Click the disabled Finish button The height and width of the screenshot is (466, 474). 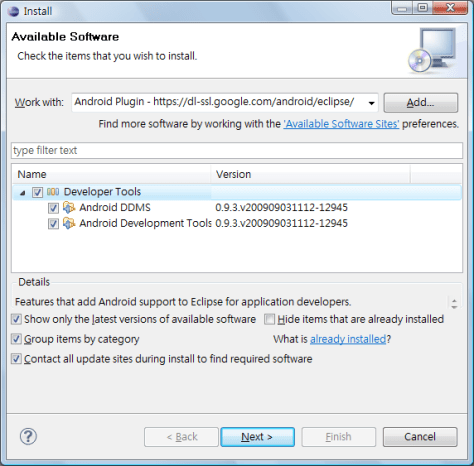coord(339,437)
